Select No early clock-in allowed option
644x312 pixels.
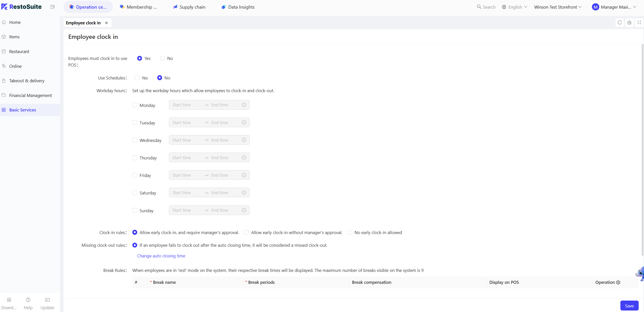tap(350, 233)
